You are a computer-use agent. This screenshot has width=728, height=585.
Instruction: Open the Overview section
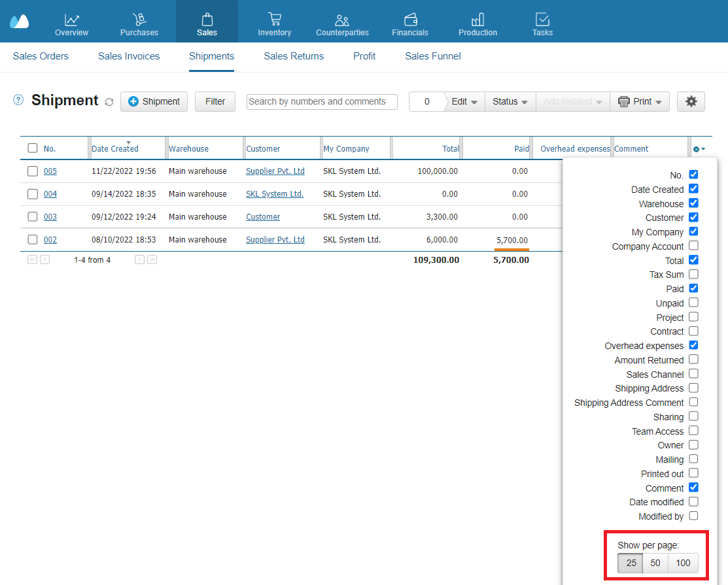click(71, 25)
